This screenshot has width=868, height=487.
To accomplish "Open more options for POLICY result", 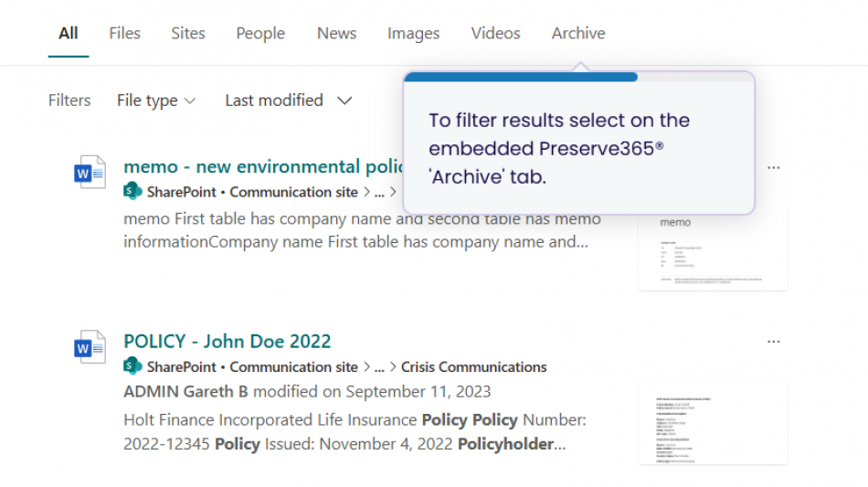I will [774, 342].
